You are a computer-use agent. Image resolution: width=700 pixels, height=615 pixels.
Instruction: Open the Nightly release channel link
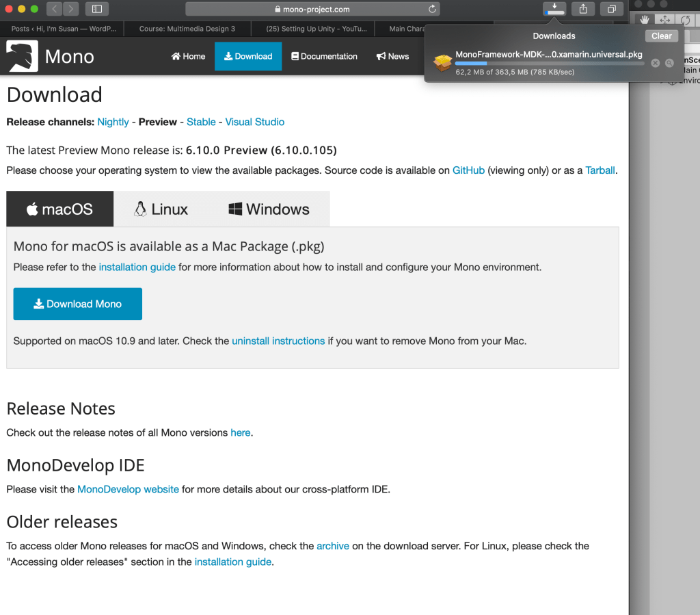click(113, 122)
